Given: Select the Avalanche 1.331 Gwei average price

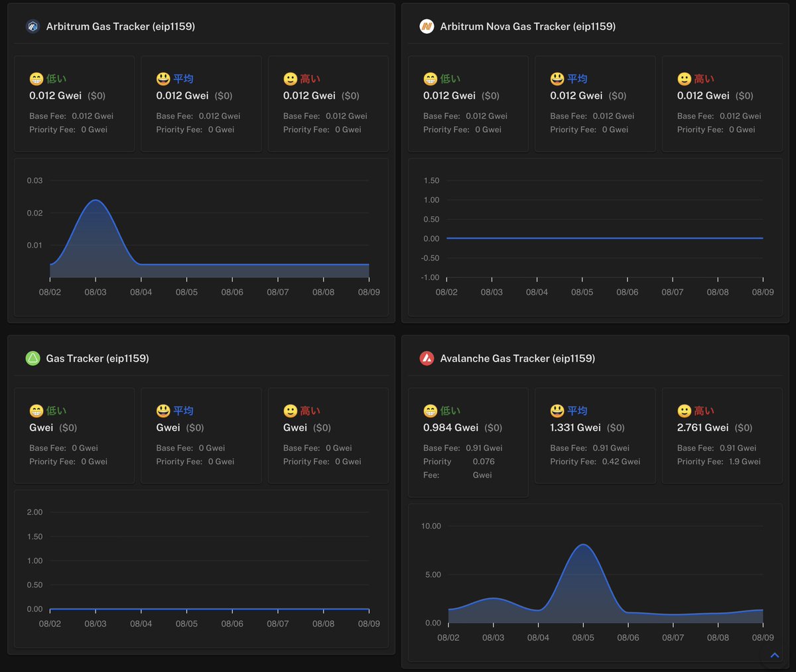Looking at the screenshot, I should [575, 428].
